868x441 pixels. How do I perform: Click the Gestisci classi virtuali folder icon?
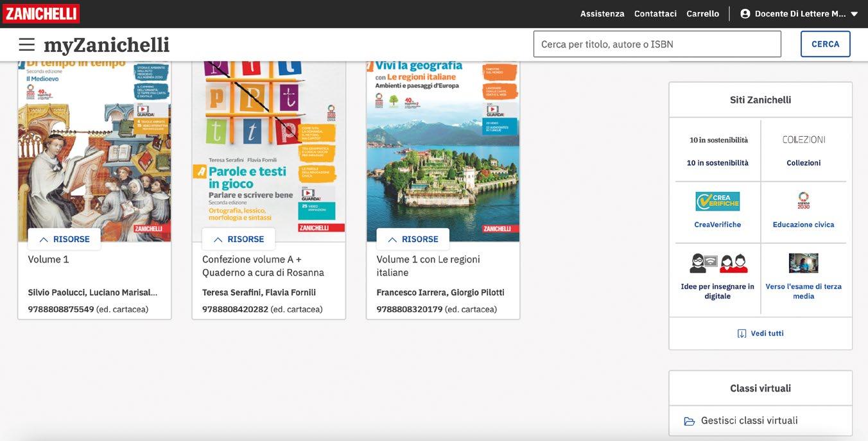pyautogui.click(x=690, y=421)
